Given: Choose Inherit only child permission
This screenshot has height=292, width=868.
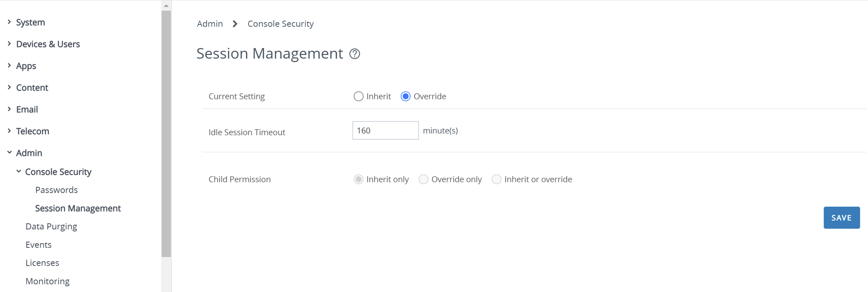Looking at the screenshot, I should click(x=358, y=179).
